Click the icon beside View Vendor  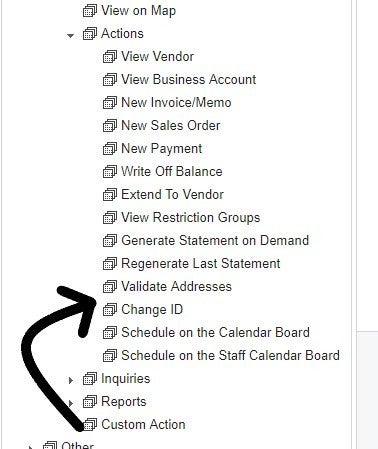110,57
